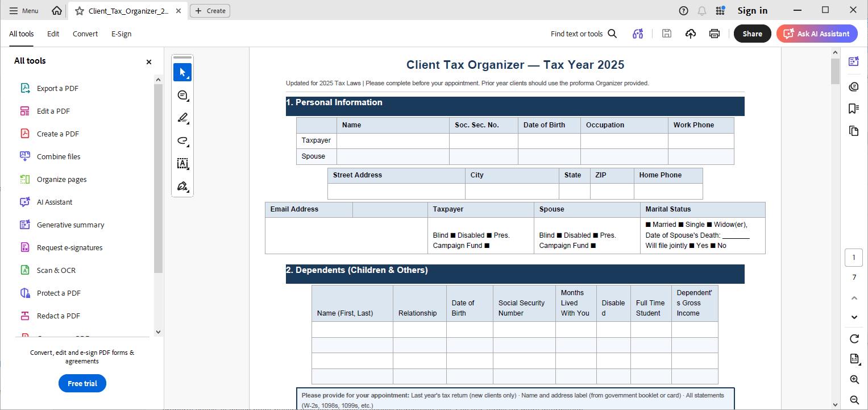Open the comments panel on right rail

pyautogui.click(x=853, y=86)
